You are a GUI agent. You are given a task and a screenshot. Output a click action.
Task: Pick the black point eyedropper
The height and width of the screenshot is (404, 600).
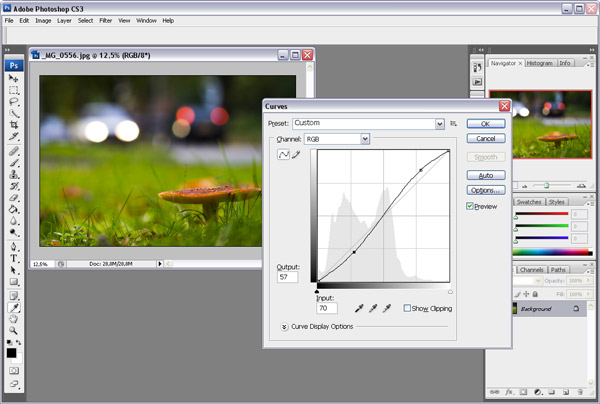pyautogui.click(x=359, y=308)
